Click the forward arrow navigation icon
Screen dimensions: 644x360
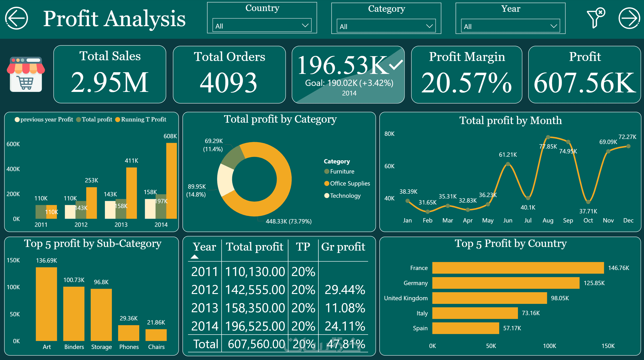pyautogui.click(x=629, y=18)
